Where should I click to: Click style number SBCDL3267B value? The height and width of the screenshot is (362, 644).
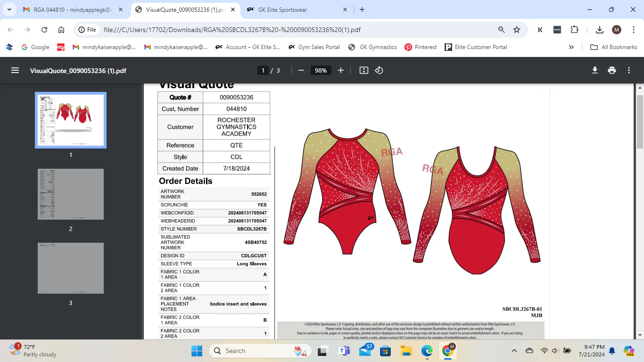252,229
